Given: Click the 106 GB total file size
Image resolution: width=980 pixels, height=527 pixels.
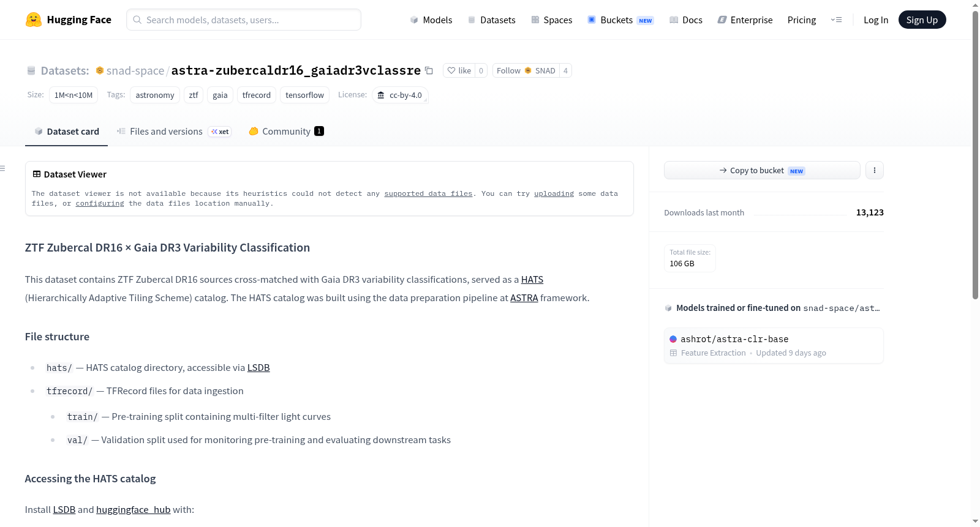Looking at the screenshot, I should 682,264.
